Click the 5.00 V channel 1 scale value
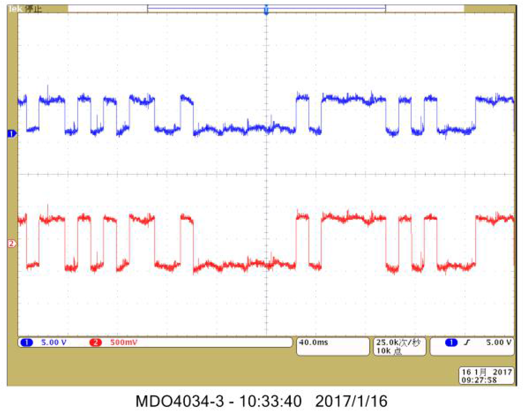 coord(54,343)
